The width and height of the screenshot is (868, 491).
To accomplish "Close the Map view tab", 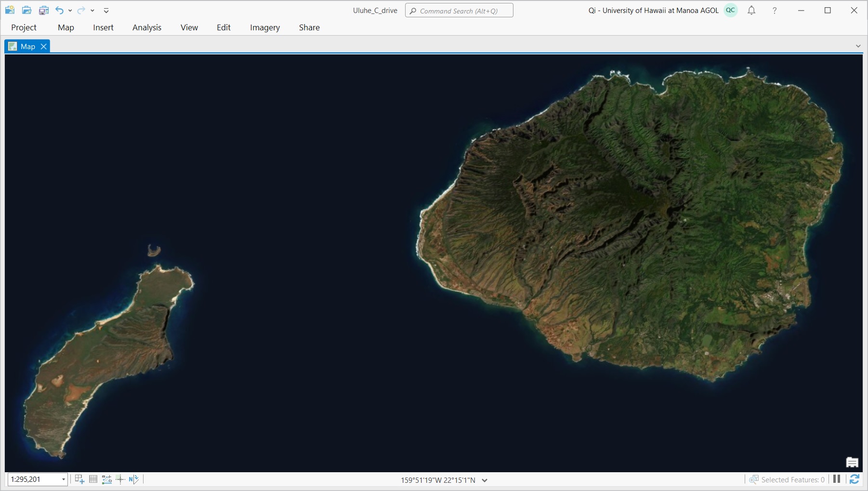I will (44, 46).
